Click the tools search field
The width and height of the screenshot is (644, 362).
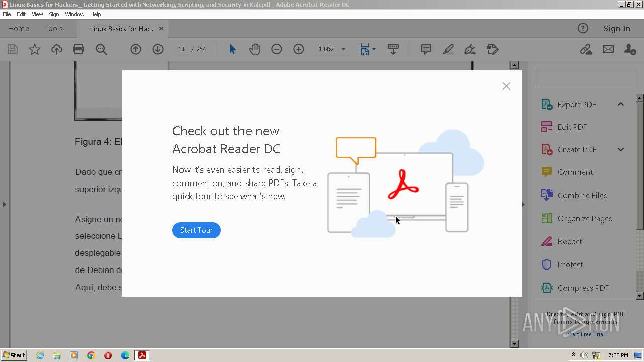[x=586, y=78]
